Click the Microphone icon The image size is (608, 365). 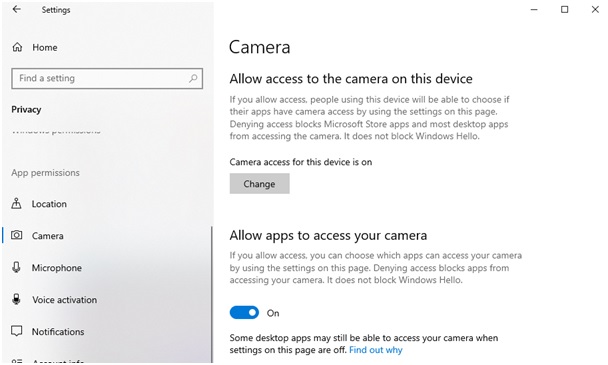16,267
